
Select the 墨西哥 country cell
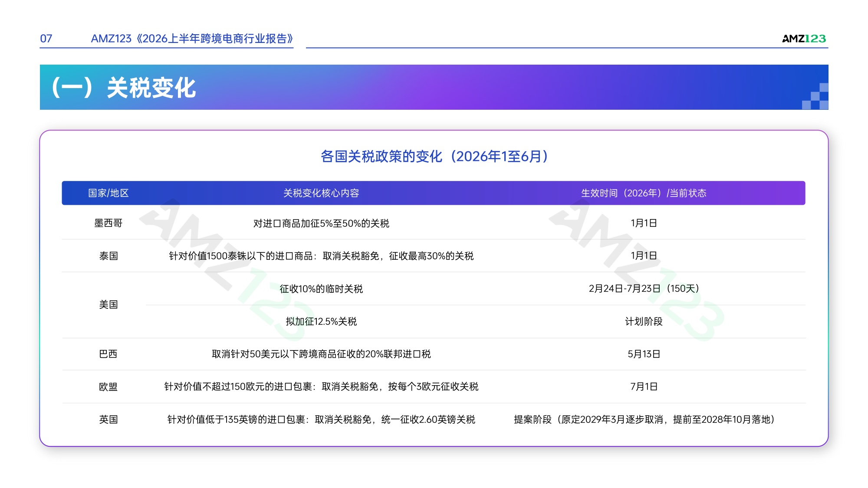[108, 223]
